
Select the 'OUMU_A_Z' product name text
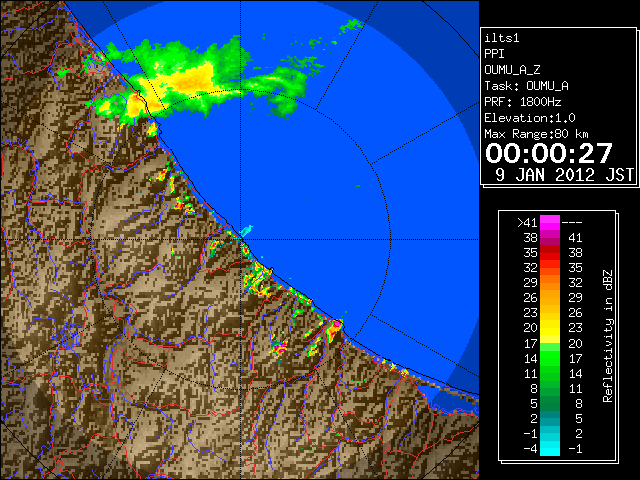[512, 70]
